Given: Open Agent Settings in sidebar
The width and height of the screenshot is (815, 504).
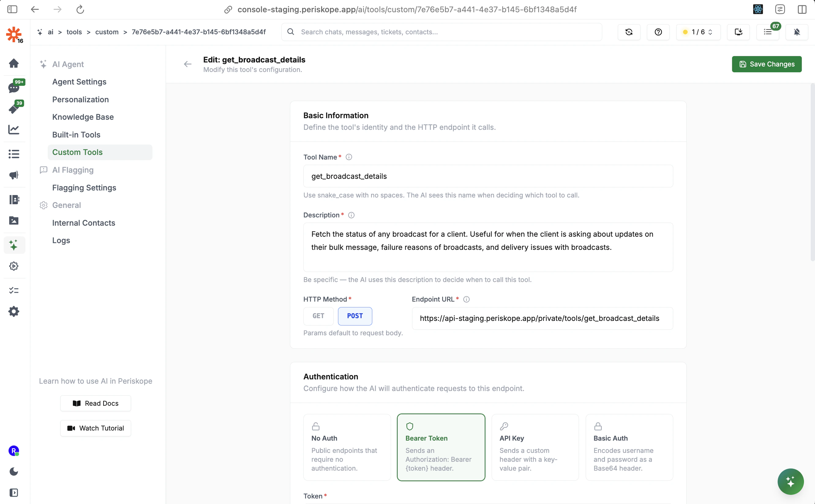Looking at the screenshot, I should (79, 82).
